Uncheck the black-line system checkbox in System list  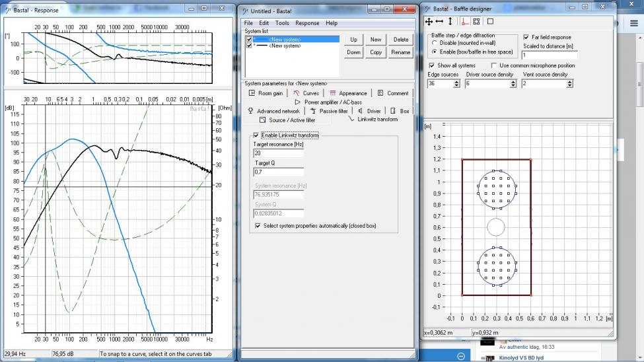[249, 46]
